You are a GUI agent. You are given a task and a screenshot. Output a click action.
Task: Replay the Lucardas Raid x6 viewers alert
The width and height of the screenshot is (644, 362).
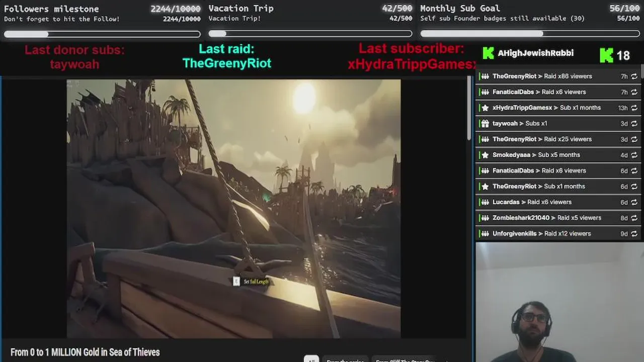pyautogui.click(x=634, y=202)
